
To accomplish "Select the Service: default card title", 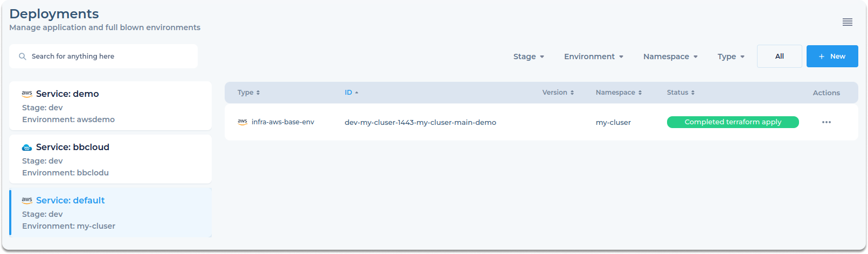I will (x=71, y=200).
